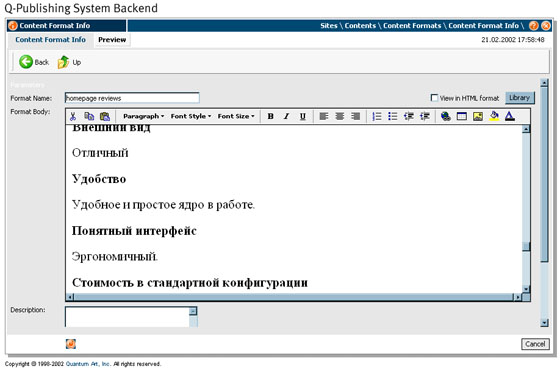
Task: Align text to the right
Action: pyautogui.click(x=355, y=116)
